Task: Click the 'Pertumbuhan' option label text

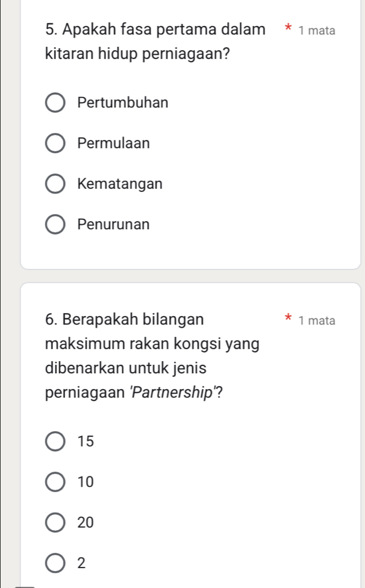Action: pos(123,103)
